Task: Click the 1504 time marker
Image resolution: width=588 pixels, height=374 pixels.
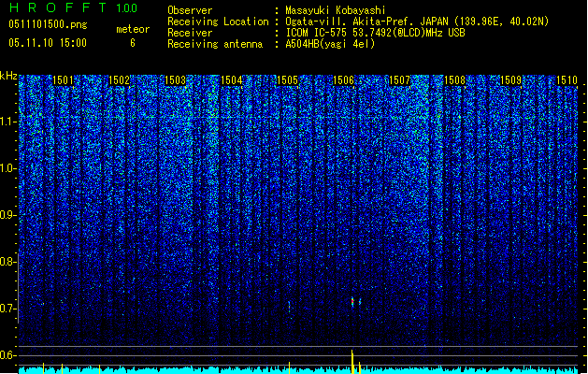Action: pyautogui.click(x=232, y=80)
